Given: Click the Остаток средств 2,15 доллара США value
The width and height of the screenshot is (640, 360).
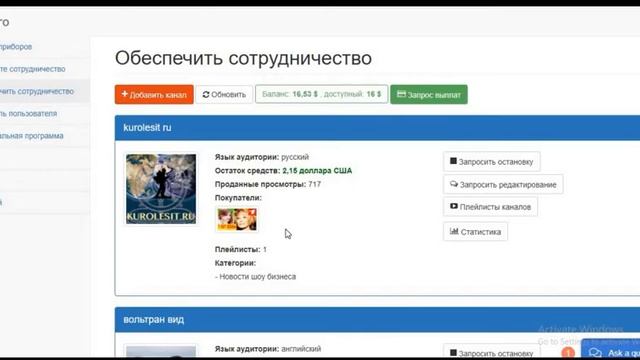Looking at the screenshot, I should 317,171.
